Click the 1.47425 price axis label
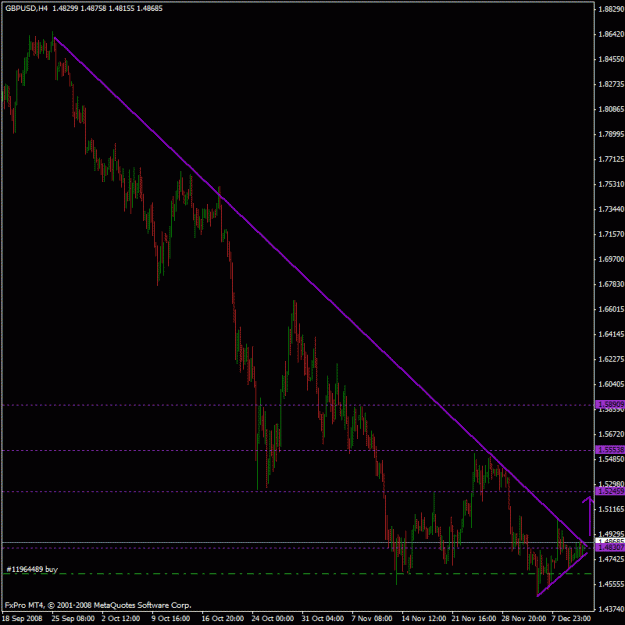The width and height of the screenshot is (625, 625). coord(611,559)
